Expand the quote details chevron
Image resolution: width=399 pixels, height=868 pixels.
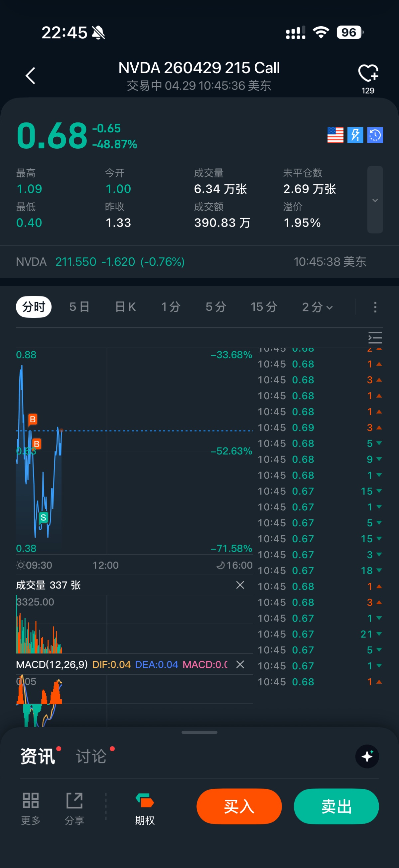(375, 200)
